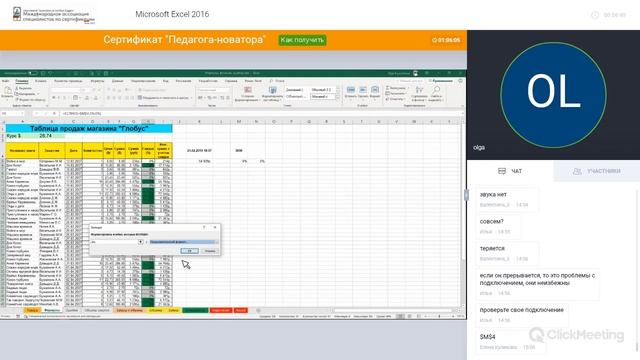Screen dimensions: 640x360
Task: Click the title cell Таблица продаж магазина "Глобус"
Action: [x=89, y=129]
